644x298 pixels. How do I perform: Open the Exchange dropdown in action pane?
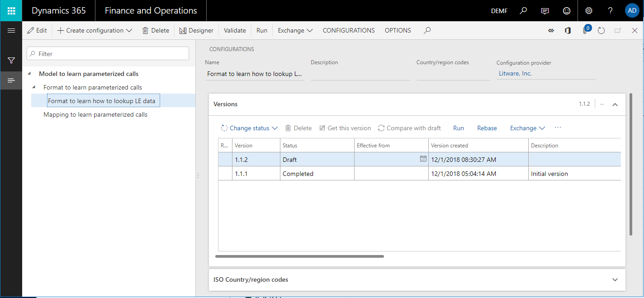pos(295,30)
